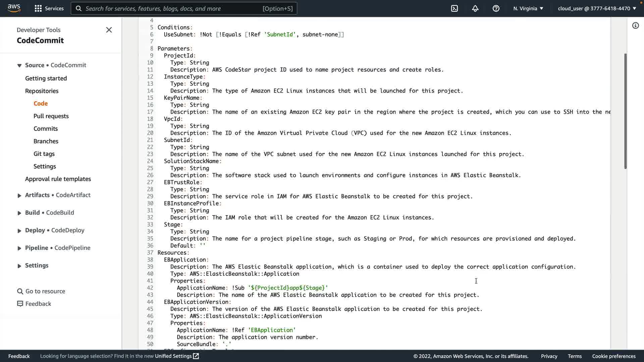Open the info panel icon at right

click(635, 25)
